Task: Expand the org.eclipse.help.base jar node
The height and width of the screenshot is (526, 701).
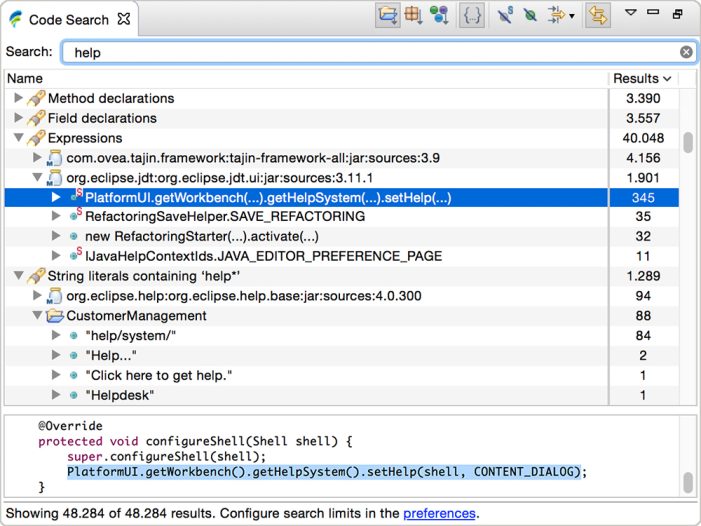Action: click(x=37, y=295)
